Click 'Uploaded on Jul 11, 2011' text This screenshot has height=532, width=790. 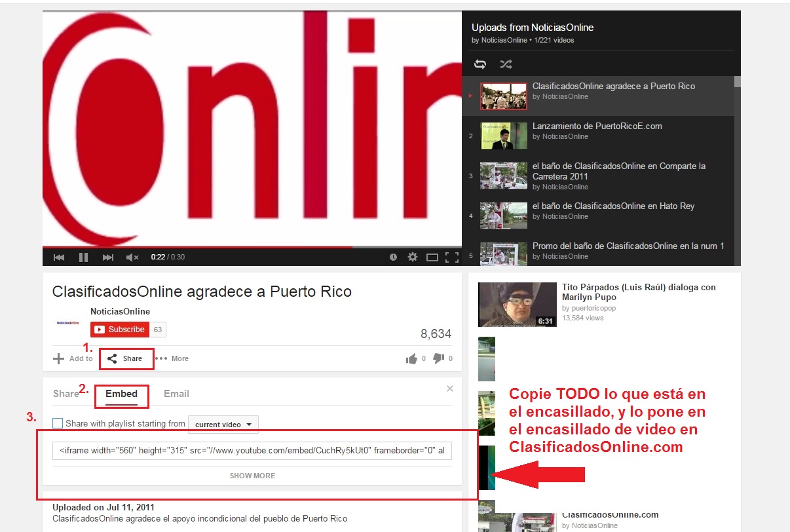pyautogui.click(x=103, y=507)
